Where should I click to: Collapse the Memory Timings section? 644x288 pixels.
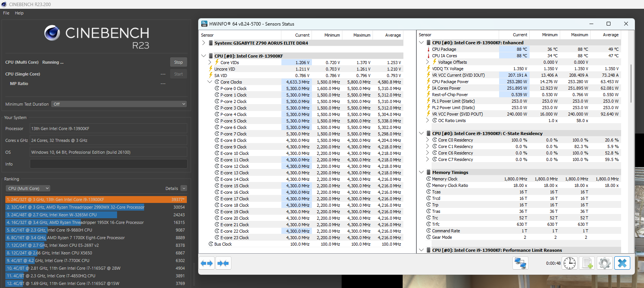coord(421,172)
